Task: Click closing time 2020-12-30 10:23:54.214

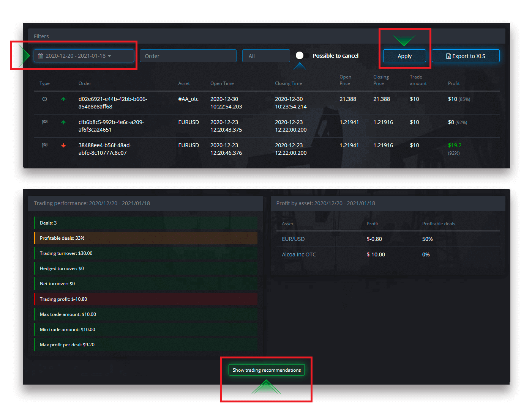Action: (x=291, y=103)
